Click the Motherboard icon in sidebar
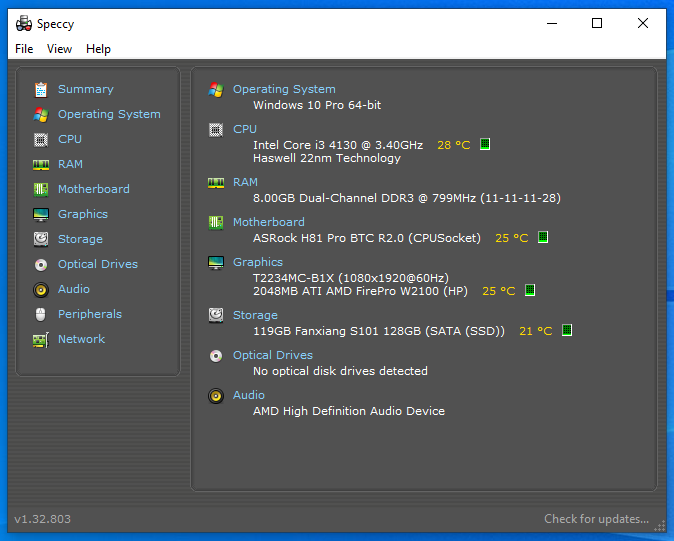674x541 pixels. [41, 190]
